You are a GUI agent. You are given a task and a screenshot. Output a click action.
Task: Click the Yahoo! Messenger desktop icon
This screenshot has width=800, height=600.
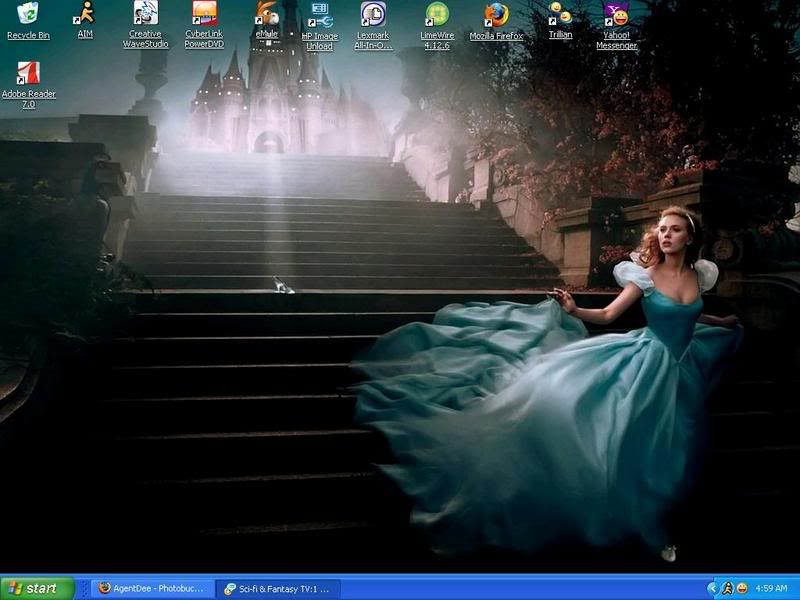click(616, 15)
